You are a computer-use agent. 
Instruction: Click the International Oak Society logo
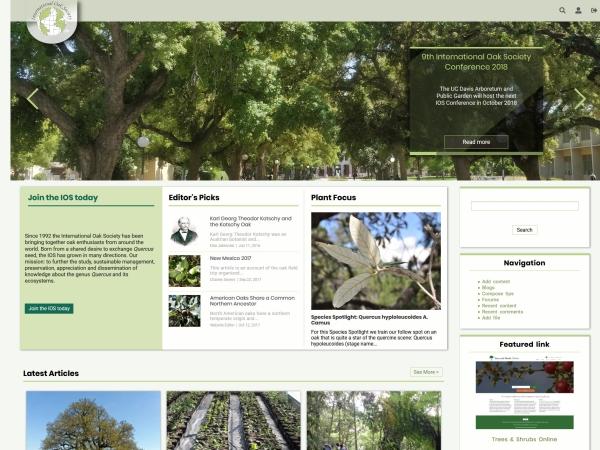coord(51,21)
